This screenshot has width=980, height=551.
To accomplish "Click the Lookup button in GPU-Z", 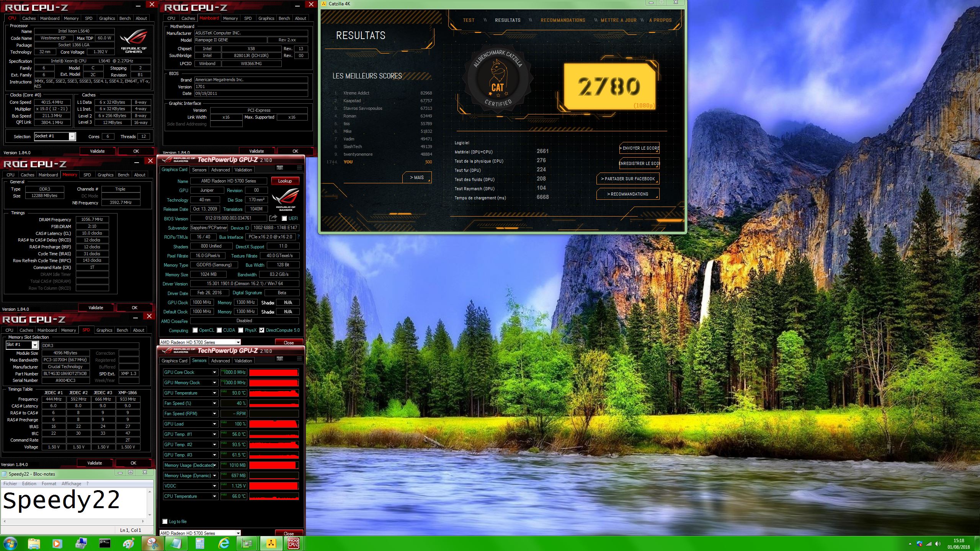I will [285, 181].
